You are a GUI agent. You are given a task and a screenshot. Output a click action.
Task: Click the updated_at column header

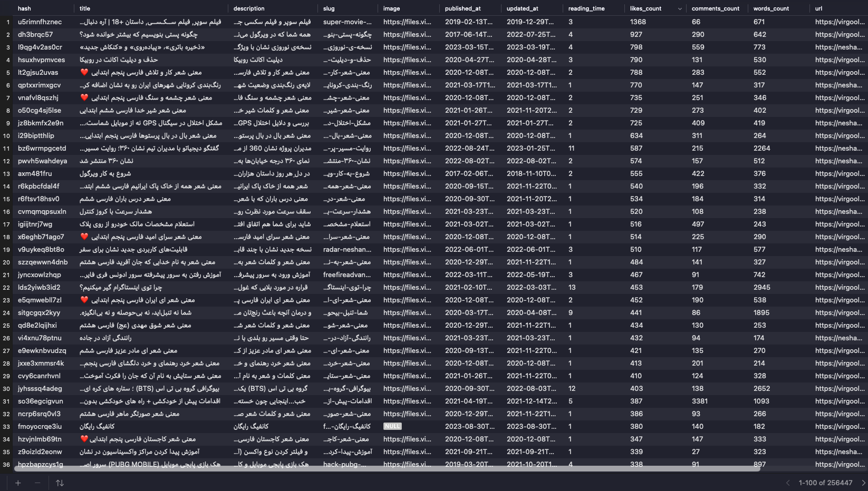tap(523, 8)
